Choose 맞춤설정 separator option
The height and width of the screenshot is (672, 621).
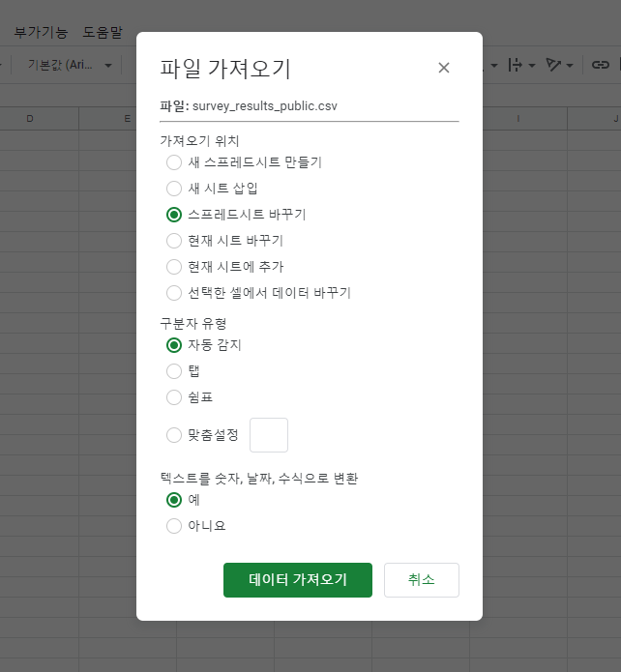point(174,435)
